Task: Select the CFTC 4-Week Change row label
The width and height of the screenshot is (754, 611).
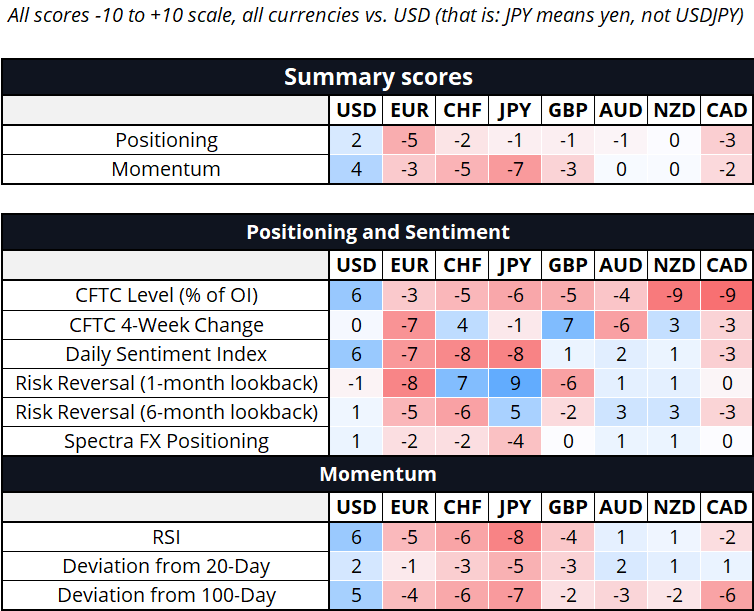Action: click(166, 325)
